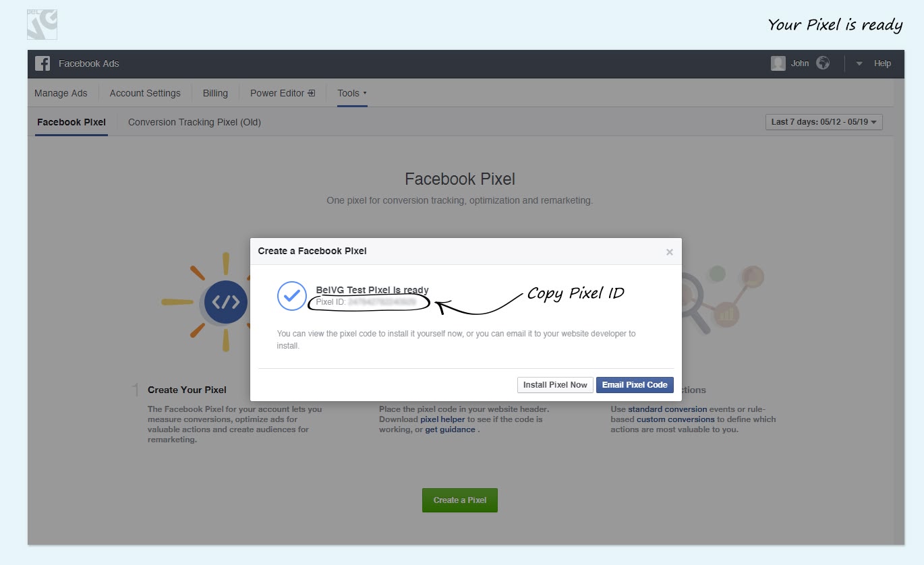
Task: Expand the Tools menu
Action: click(351, 93)
